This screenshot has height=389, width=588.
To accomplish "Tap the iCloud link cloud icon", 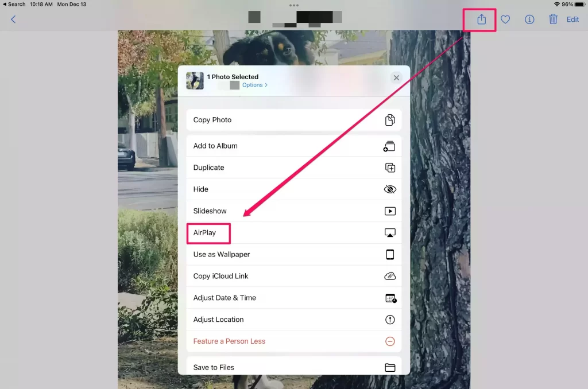I will point(390,276).
